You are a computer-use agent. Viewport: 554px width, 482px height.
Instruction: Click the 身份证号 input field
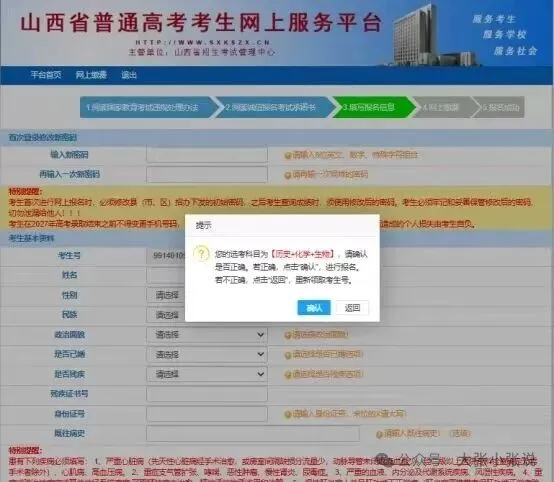click(x=207, y=414)
